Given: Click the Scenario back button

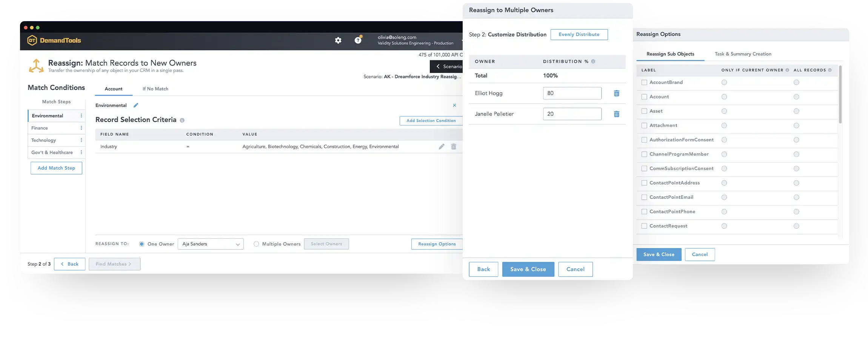Looking at the screenshot, I should [446, 66].
